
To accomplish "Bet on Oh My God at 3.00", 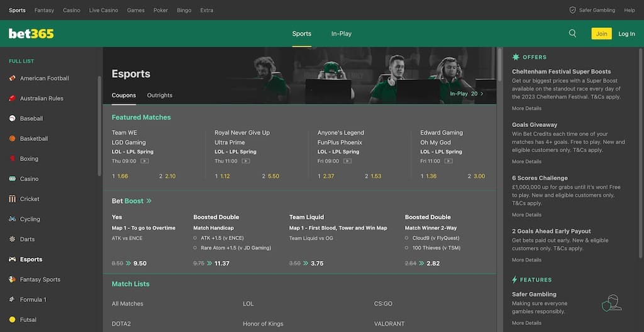I will 477,176.
